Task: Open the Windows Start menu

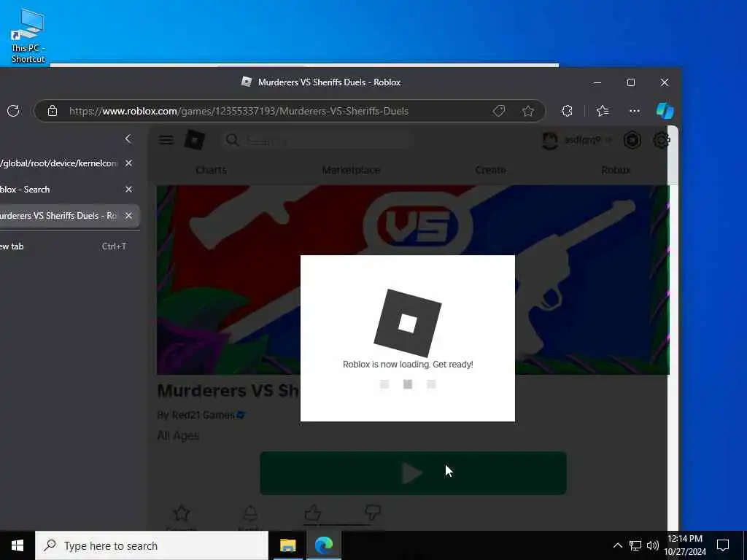Action: click(18, 545)
